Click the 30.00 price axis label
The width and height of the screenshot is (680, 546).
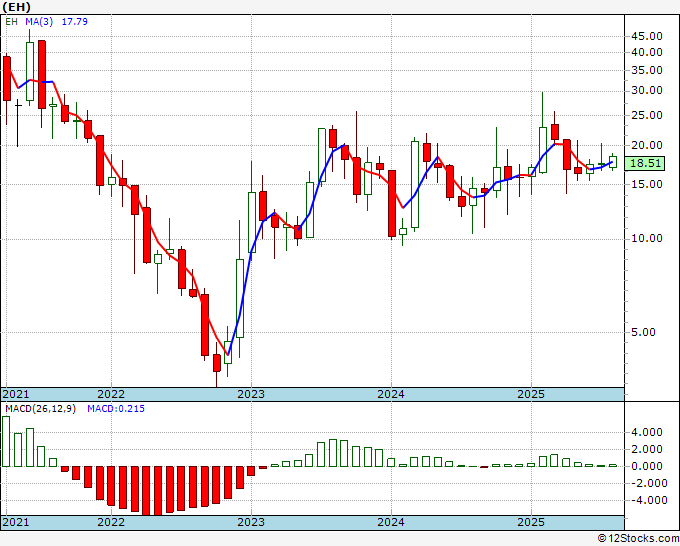click(x=647, y=91)
